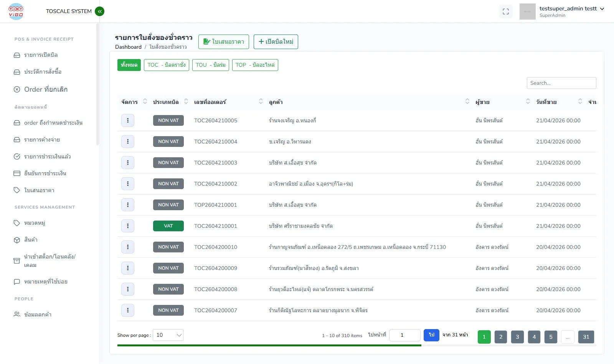
Task: Sort table by ลูกค้า column
Action: (467, 102)
